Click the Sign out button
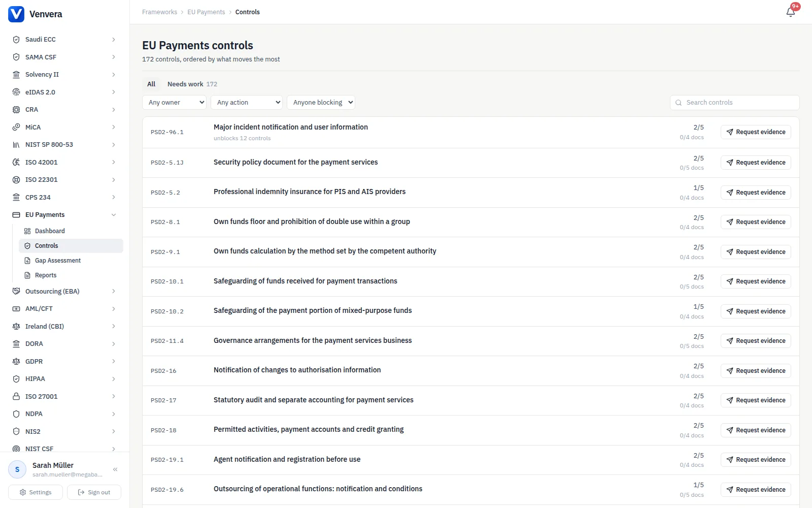This screenshot has height=508, width=812. (x=94, y=492)
